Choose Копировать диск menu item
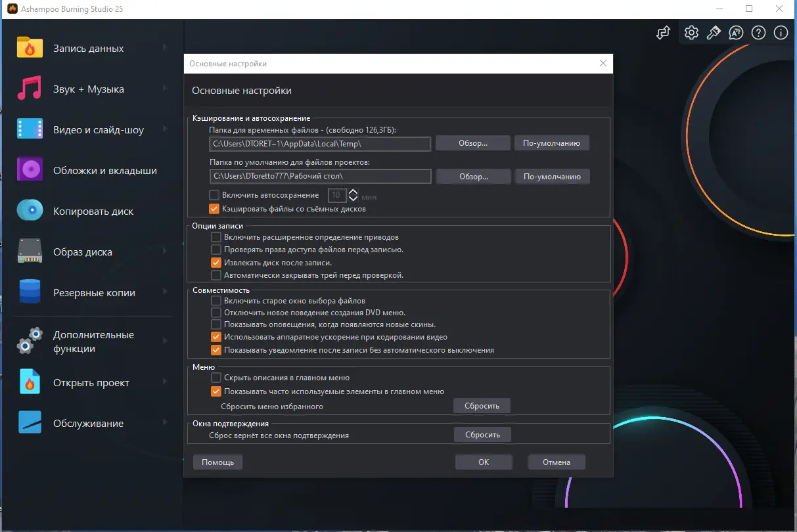Viewport: 797px width, 532px height. (92, 211)
